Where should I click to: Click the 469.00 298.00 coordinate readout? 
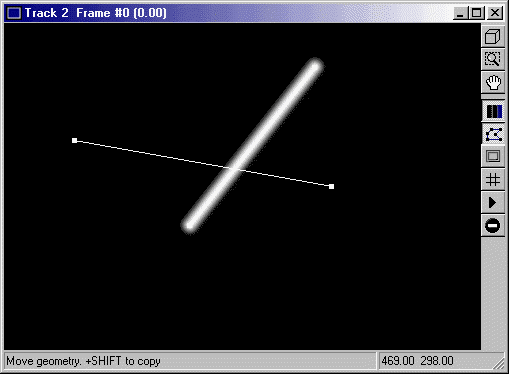pyautogui.click(x=417, y=361)
